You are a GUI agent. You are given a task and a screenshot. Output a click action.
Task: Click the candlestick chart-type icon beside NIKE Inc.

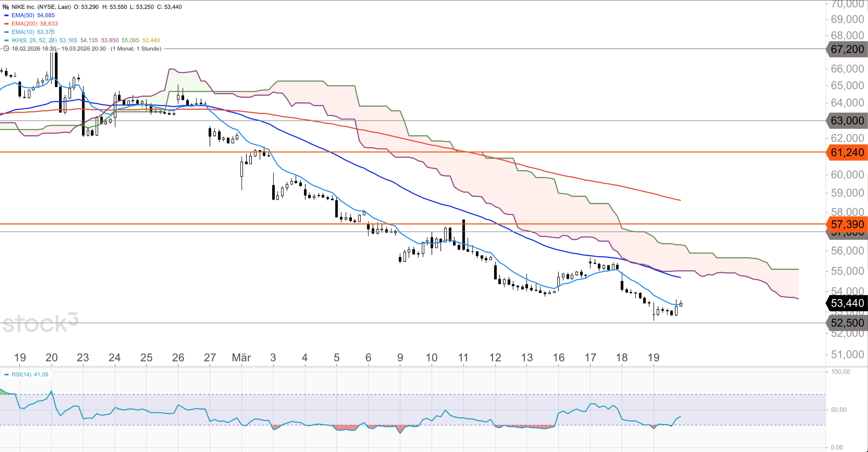[x=6, y=7]
